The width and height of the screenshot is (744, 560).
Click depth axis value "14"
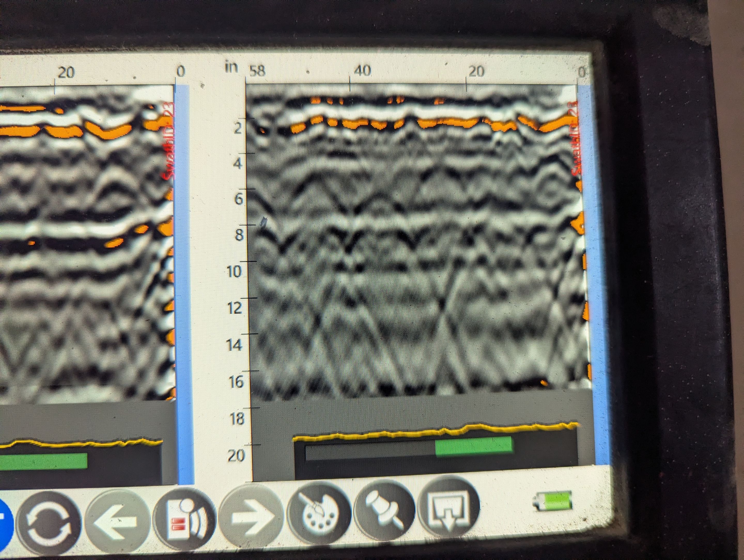tap(235, 345)
